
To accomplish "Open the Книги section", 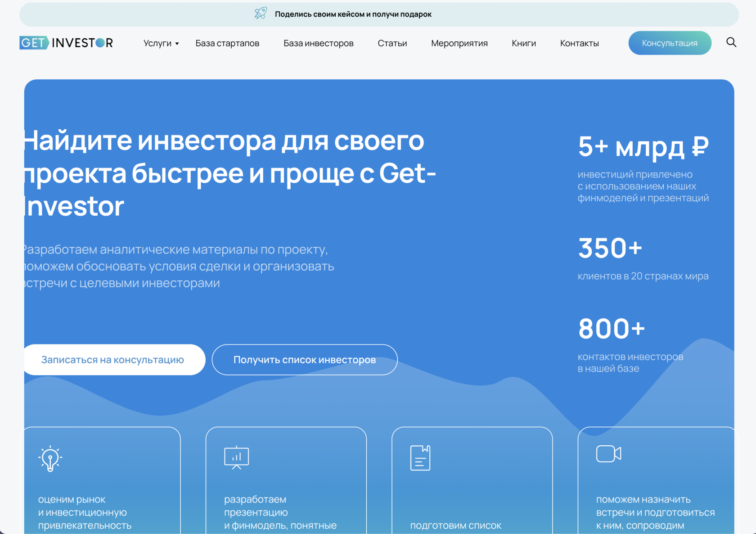I will 523,43.
